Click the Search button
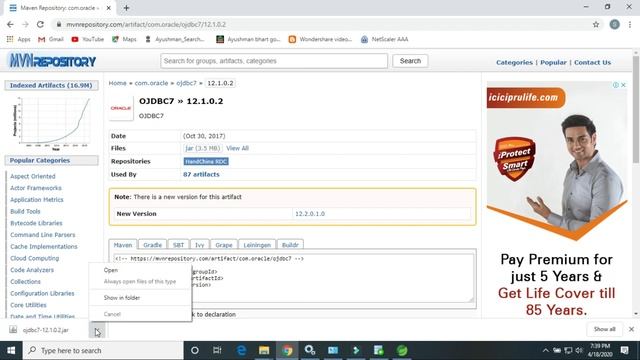 coord(410,61)
